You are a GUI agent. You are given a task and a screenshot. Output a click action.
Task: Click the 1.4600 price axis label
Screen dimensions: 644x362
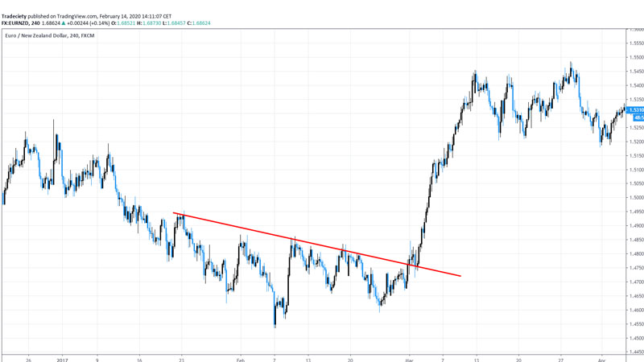637,310
